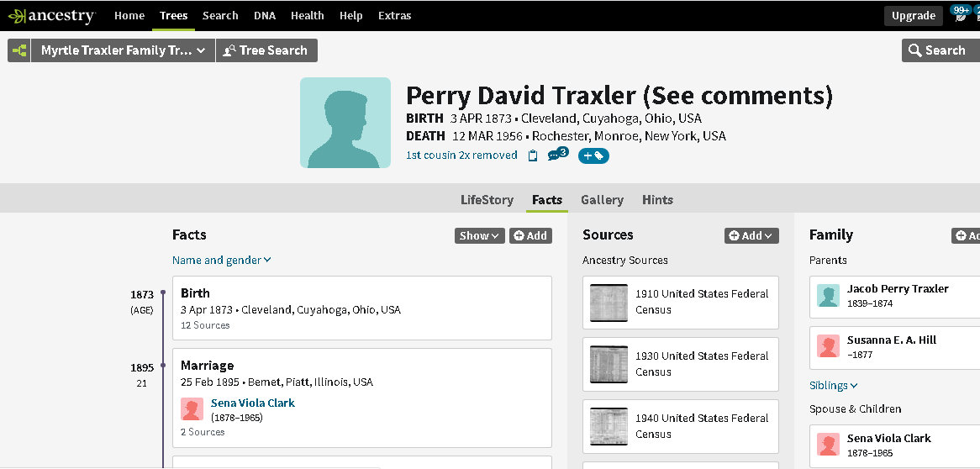Image resolution: width=980 pixels, height=469 pixels.
Task: Open the tree view icon button
Action: [x=18, y=50]
